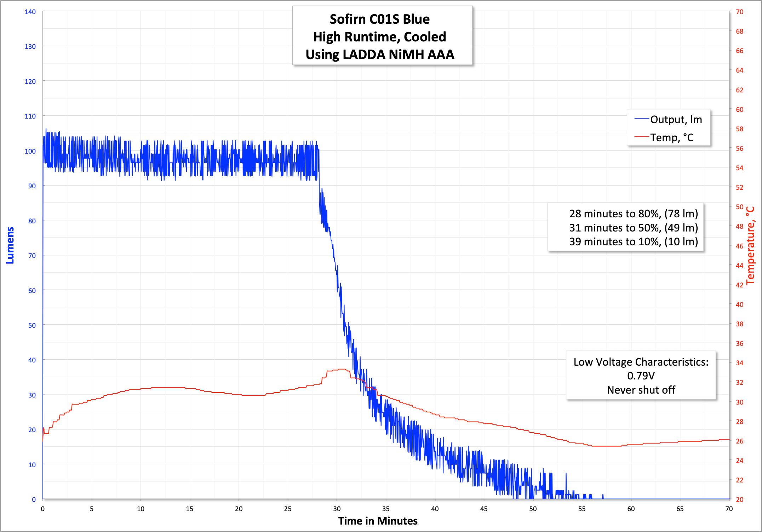
Task: Click '31 minutes to 50%, (49 lm)' text
Action: click(x=633, y=228)
